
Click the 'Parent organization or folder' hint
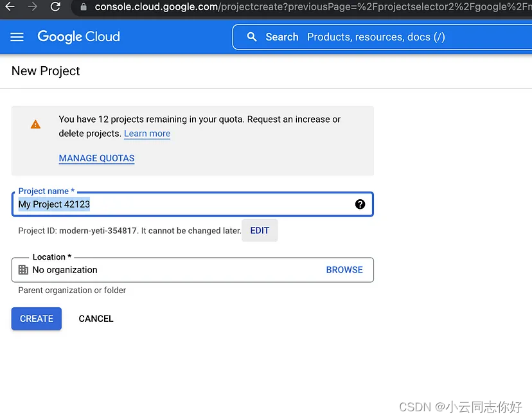coord(72,290)
